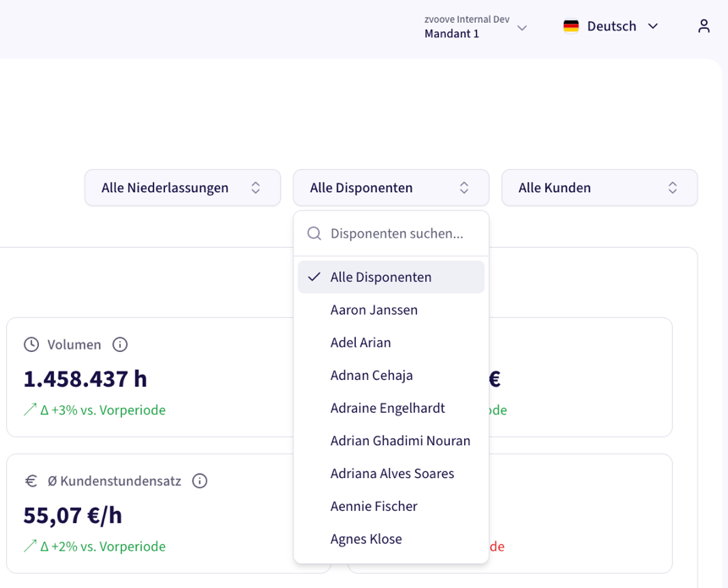The image size is (728, 588).
Task: Choose Aaron Janssen from the list
Action: (x=374, y=310)
